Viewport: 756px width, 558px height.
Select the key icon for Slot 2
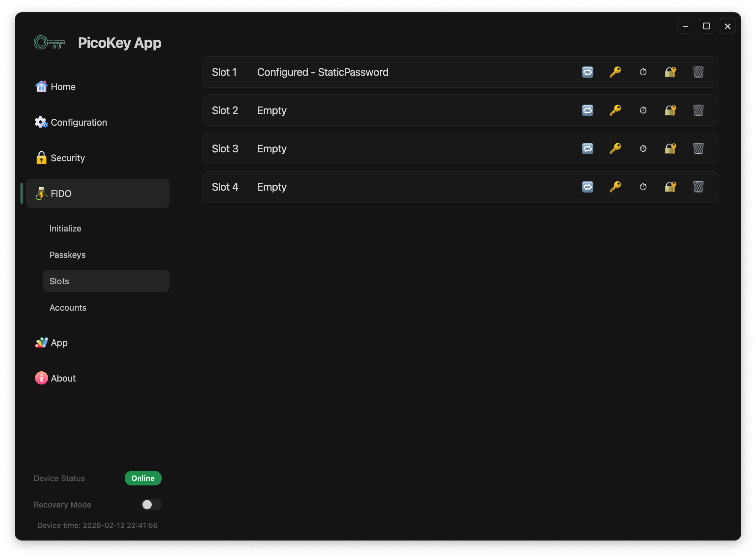[x=615, y=110]
